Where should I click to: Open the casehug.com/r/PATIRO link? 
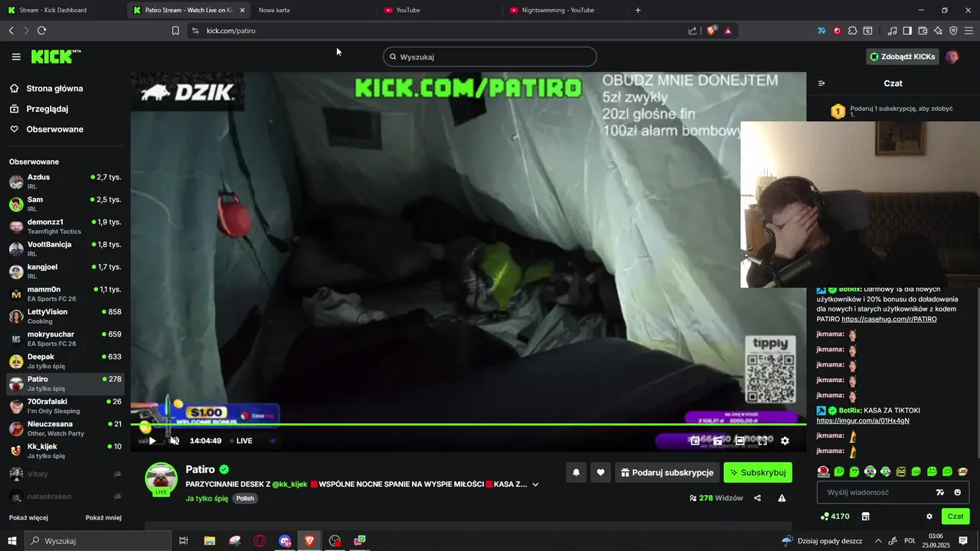(889, 319)
